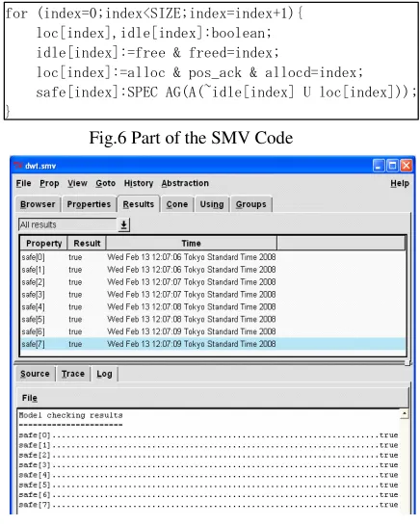Maximize the dwt.smv window
The height and width of the screenshot is (526, 420).
click(x=392, y=166)
